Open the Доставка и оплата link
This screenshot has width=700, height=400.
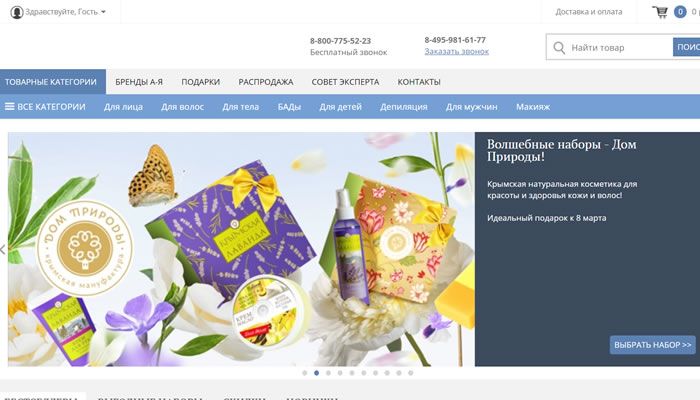588,12
